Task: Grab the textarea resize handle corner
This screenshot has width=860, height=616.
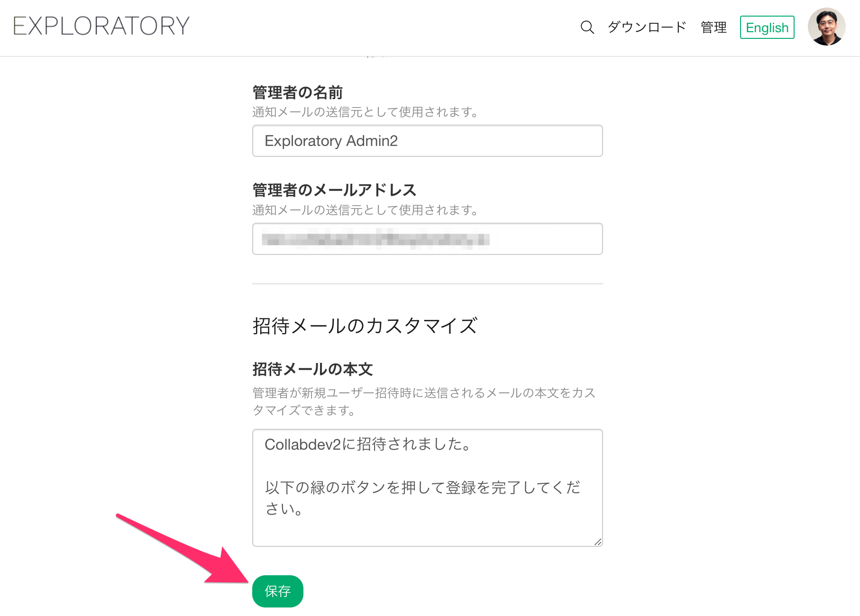Action: [x=598, y=542]
